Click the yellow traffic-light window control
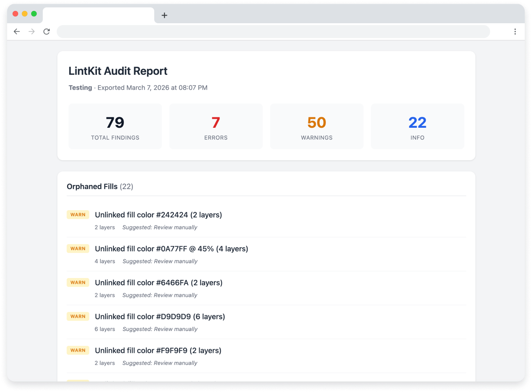The height and width of the screenshot is (392, 532). 24,13
